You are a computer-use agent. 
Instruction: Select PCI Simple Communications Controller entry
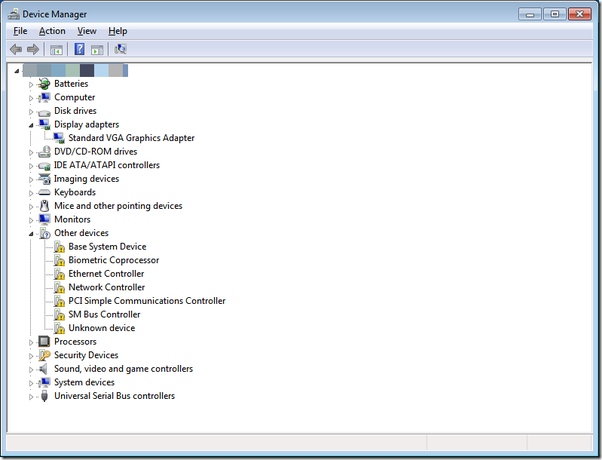pos(146,301)
